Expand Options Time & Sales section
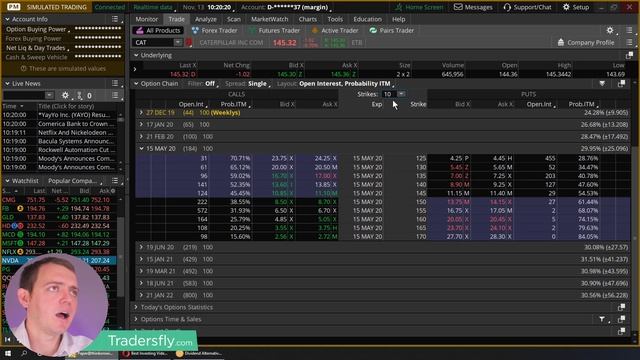Viewport: 640px width, 360px height. 136,319
